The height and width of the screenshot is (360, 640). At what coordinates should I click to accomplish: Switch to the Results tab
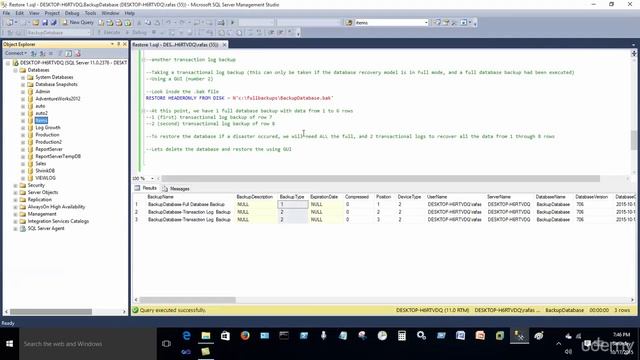click(x=146, y=188)
